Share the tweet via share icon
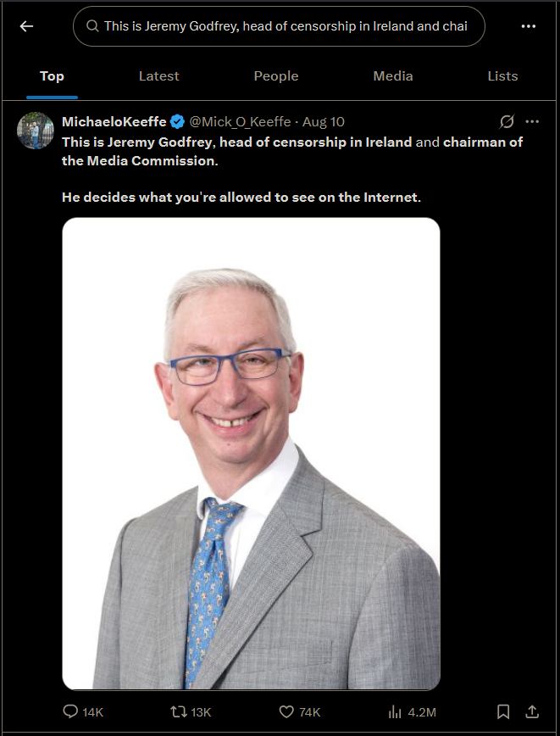Viewport: 560px width, 736px height. [x=532, y=711]
